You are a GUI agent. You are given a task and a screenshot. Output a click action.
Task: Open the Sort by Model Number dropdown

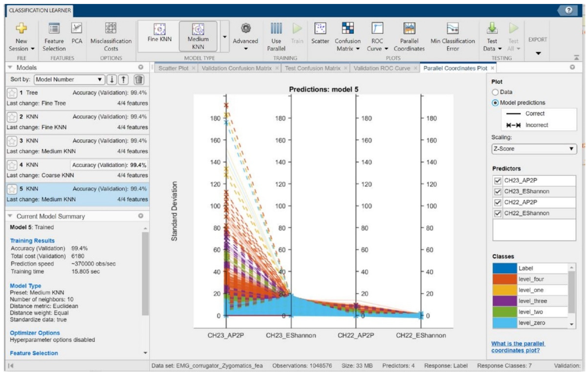tap(69, 80)
